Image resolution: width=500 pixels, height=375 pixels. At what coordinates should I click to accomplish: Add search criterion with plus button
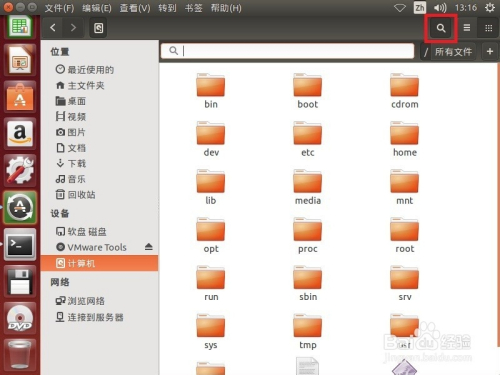click(490, 51)
